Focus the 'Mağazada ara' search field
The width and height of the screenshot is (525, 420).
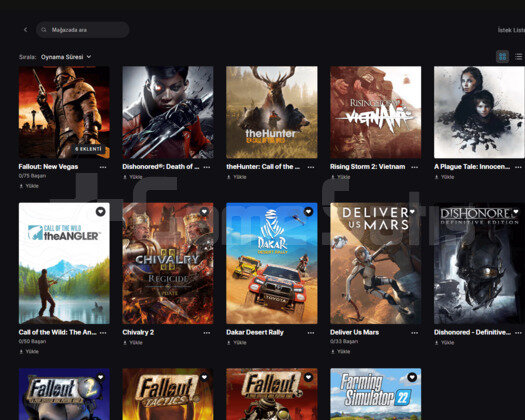coord(83,30)
